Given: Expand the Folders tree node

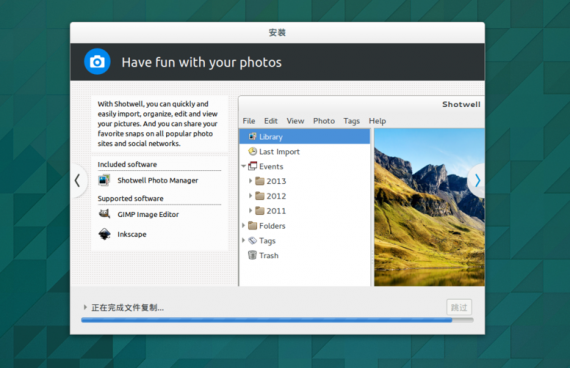Looking at the screenshot, I should click(243, 225).
